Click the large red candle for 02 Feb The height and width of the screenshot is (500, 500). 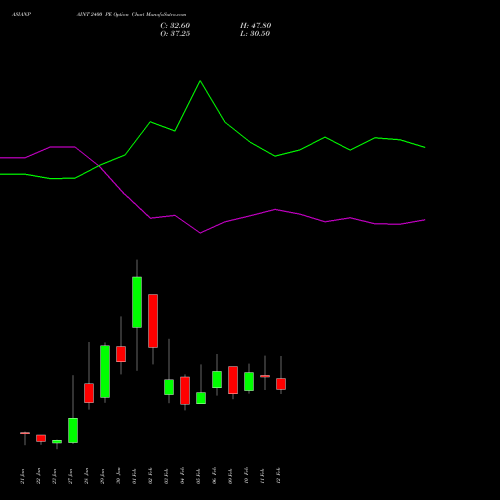pyautogui.click(x=153, y=321)
